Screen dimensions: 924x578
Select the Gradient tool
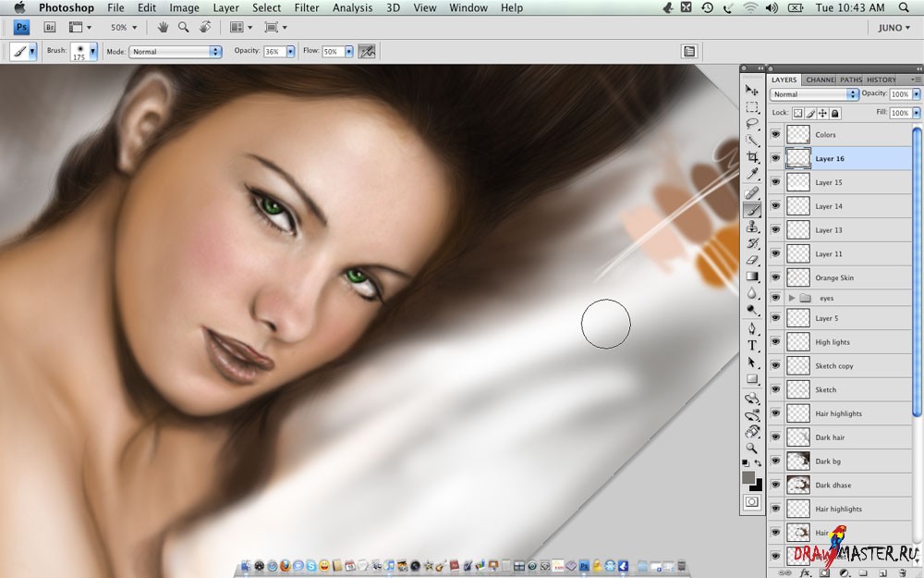coord(752,277)
